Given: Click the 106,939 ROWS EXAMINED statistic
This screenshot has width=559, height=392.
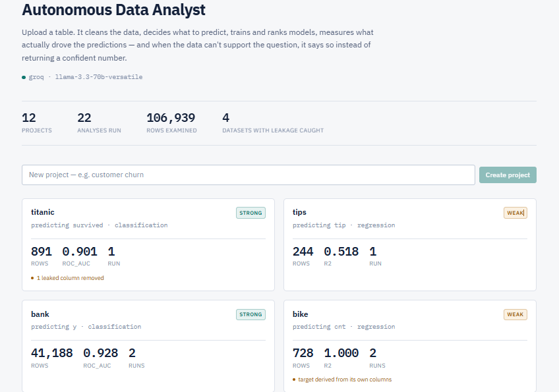Looking at the screenshot, I should (x=171, y=123).
